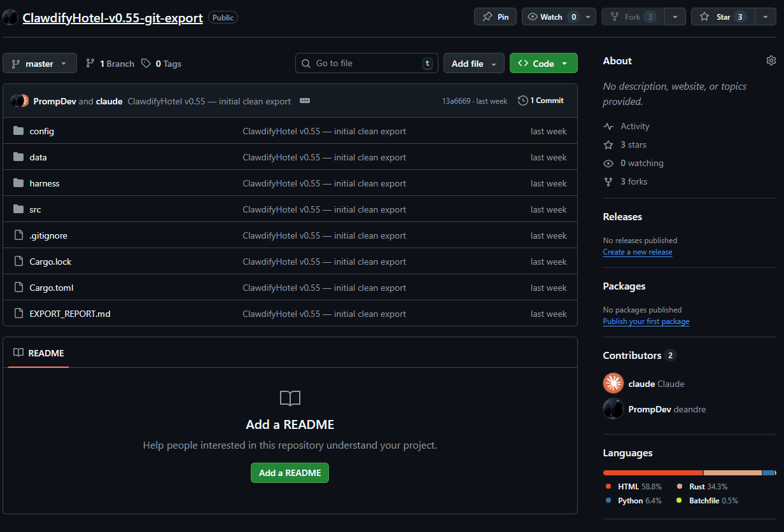Toggle Watch on the repository
This screenshot has height=532, width=784.
(x=551, y=17)
